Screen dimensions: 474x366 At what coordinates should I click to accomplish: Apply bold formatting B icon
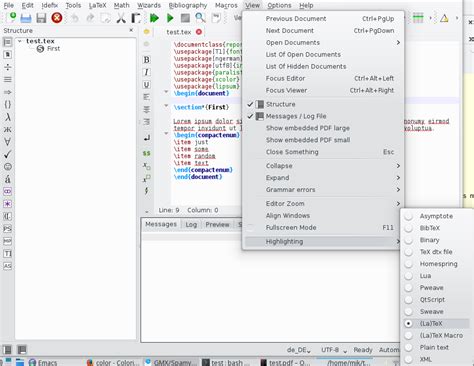(146, 60)
